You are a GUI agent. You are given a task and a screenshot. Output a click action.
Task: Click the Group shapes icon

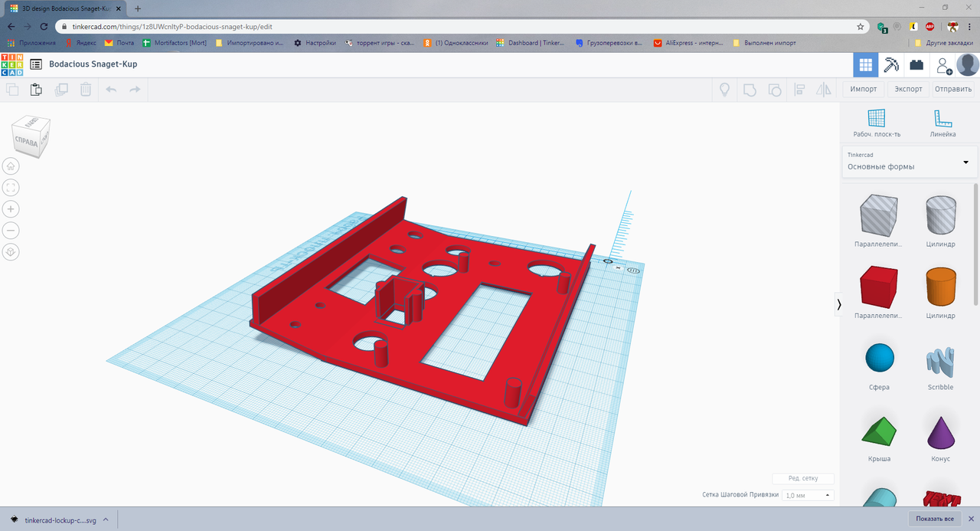click(750, 90)
